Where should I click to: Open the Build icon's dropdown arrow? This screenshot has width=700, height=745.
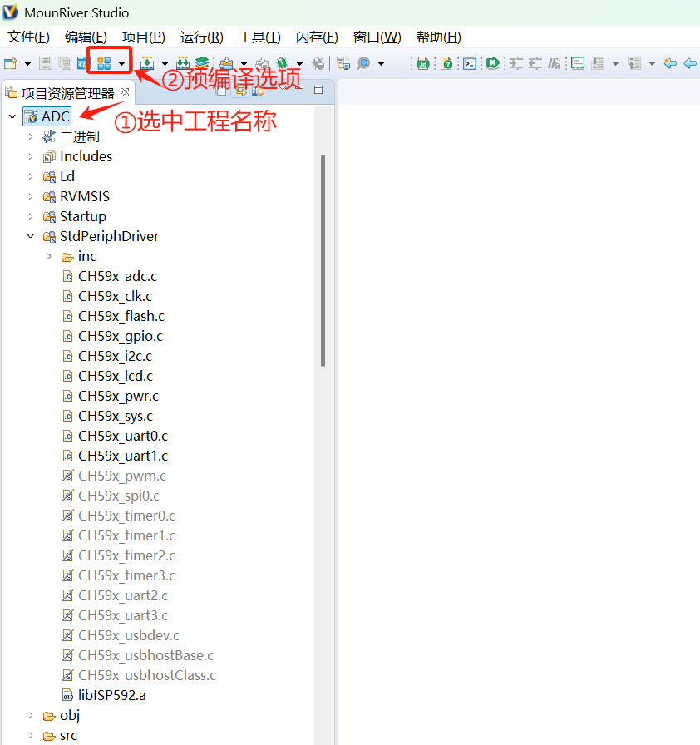click(165, 63)
